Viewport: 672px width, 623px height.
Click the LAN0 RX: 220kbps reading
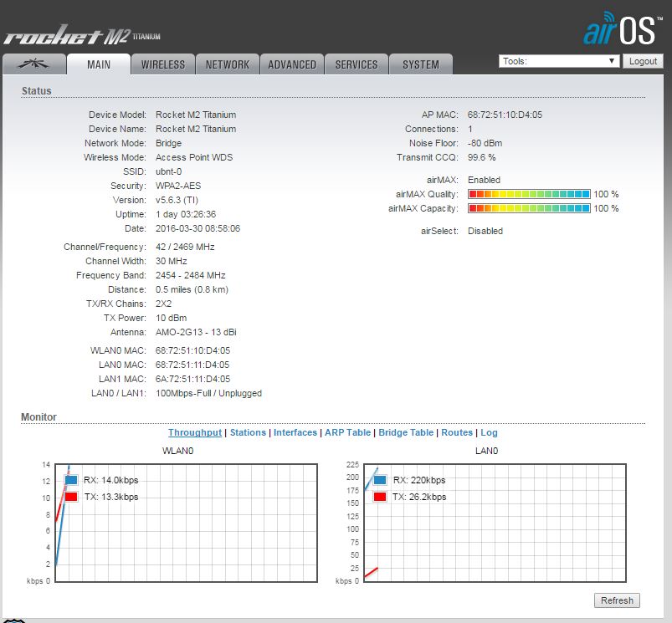tap(419, 480)
